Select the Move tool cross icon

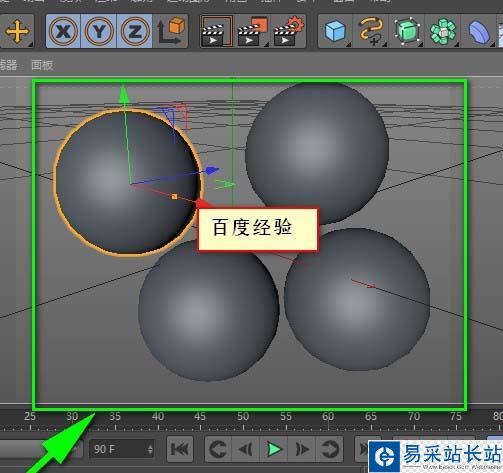(x=17, y=31)
